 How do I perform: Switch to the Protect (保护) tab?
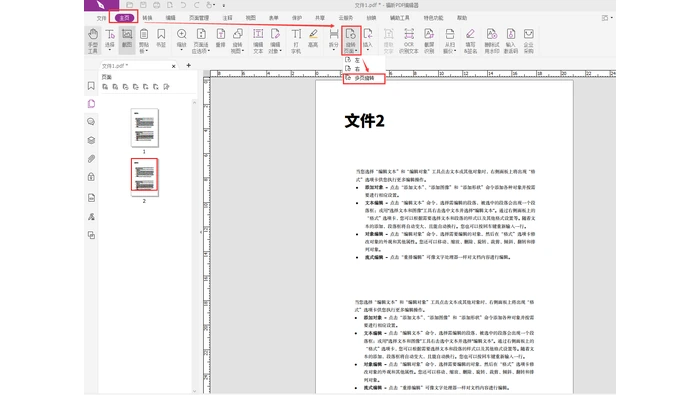pos(297,18)
